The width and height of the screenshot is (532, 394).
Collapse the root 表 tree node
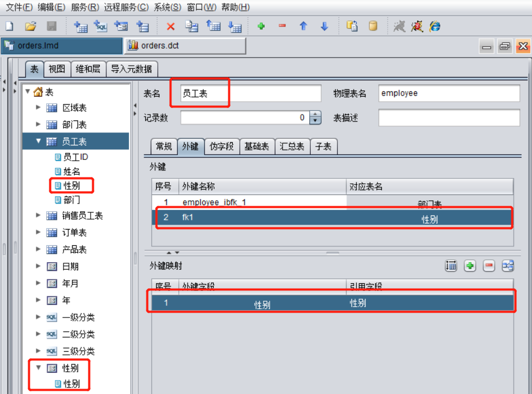click(28, 91)
